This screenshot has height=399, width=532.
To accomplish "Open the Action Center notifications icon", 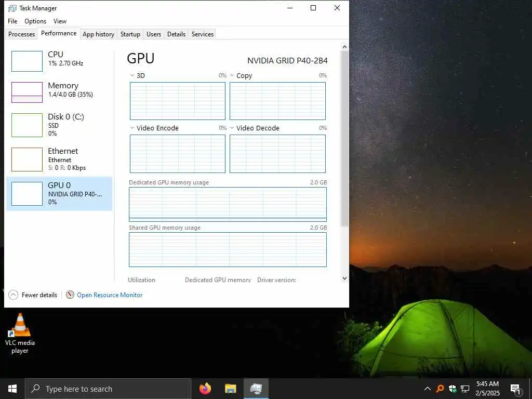I will (x=515, y=389).
